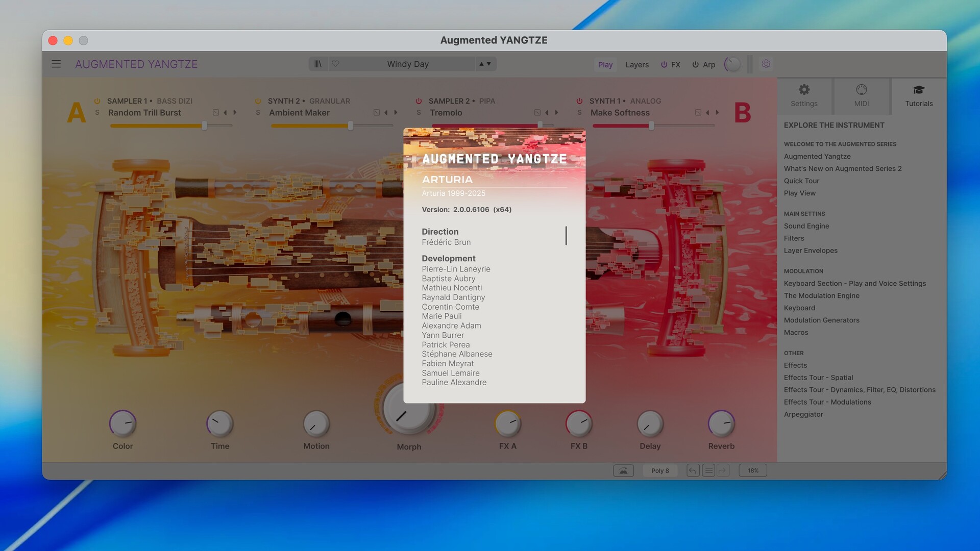
Task: Open the MIDI tab in the side panel
Action: [862, 95]
